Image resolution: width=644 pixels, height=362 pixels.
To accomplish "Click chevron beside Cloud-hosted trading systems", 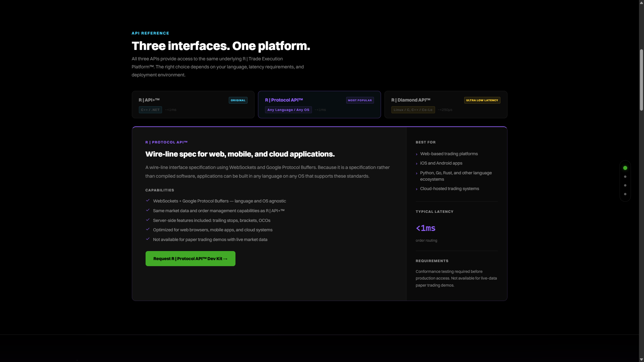I will coord(417,189).
